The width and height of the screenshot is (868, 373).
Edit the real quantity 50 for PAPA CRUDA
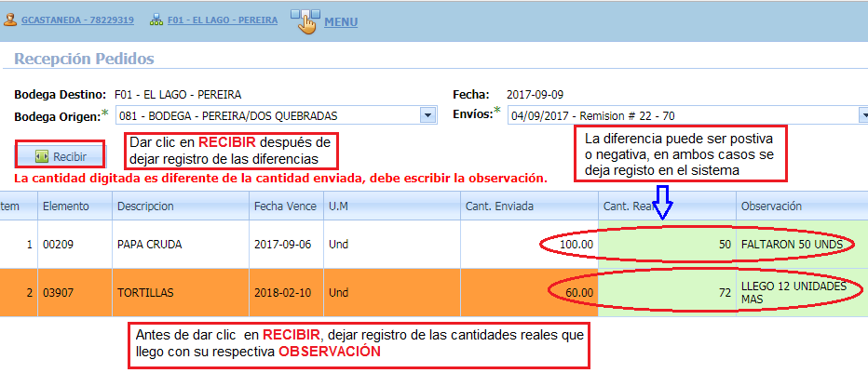[x=667, y=245]
